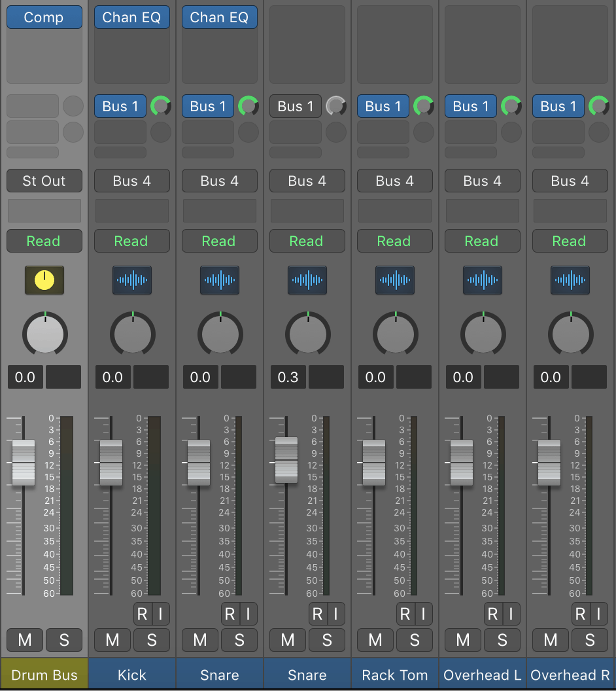Click the waveform icon on the Overhead L channel
Image resolution: width=616 pixels, height=691 pixels.
(x=482, y=280)
